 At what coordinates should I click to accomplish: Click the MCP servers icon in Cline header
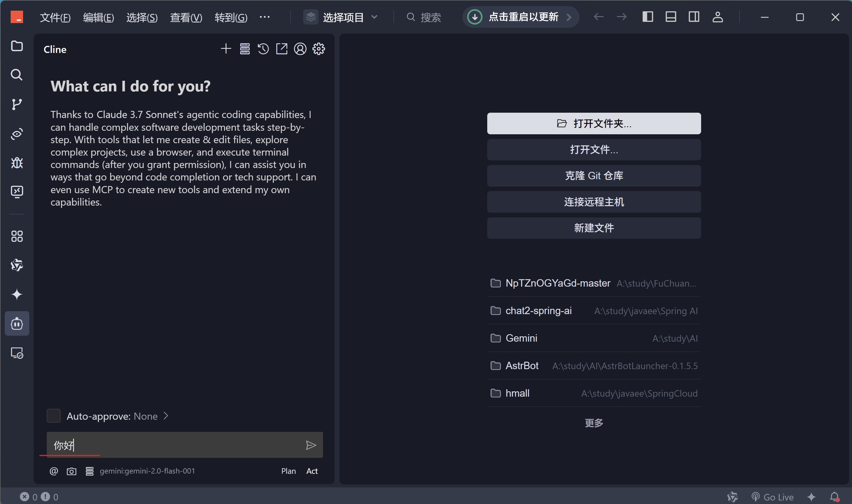(x=245, y=49)
